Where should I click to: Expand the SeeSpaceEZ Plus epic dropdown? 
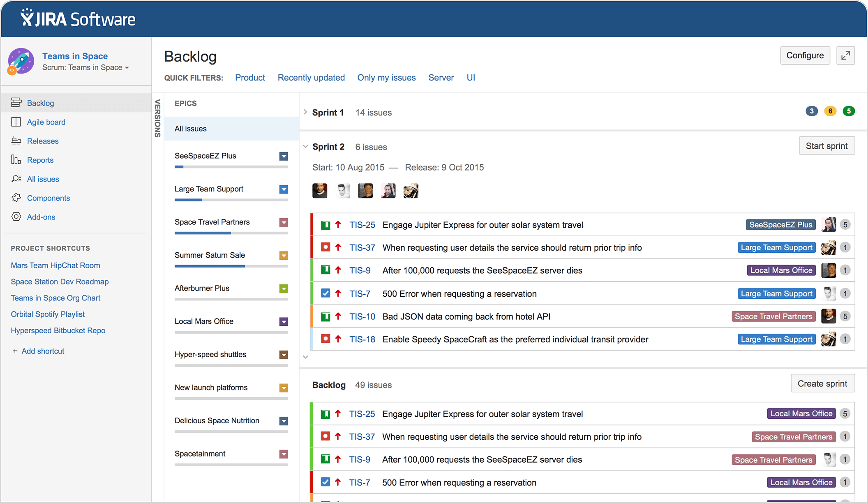click(284, 156)
